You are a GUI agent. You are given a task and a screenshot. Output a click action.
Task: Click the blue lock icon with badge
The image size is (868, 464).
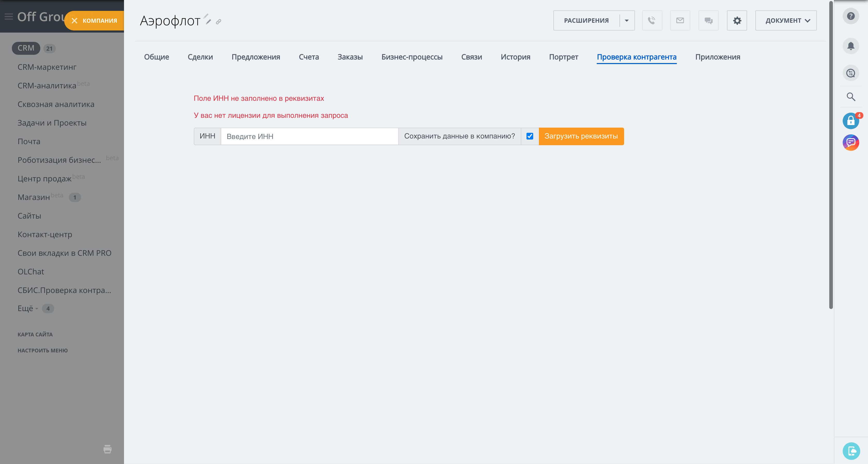pos(850,121)
